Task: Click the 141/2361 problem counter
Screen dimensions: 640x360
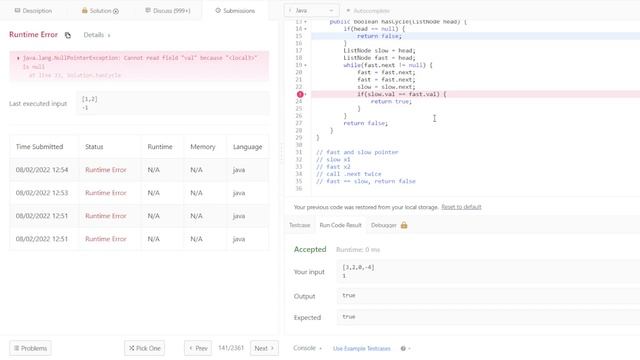Action: point(231,348)
